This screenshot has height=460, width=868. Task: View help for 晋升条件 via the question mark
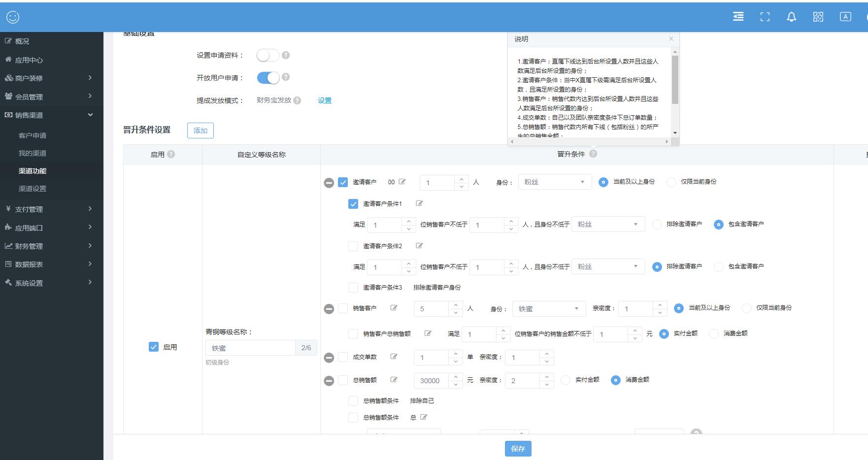pyautogui.click(x=594, y=154)
